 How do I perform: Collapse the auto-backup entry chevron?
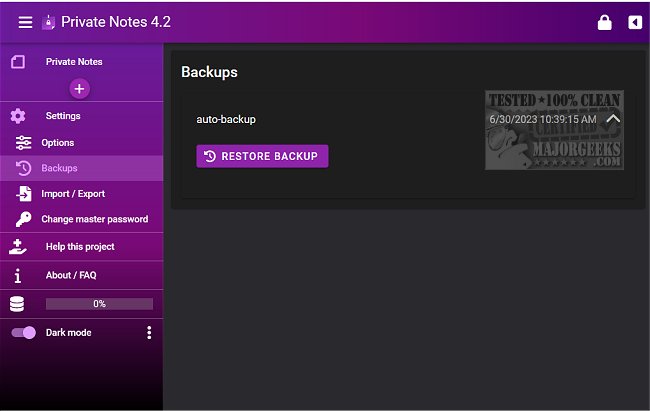tap(613, 119)
